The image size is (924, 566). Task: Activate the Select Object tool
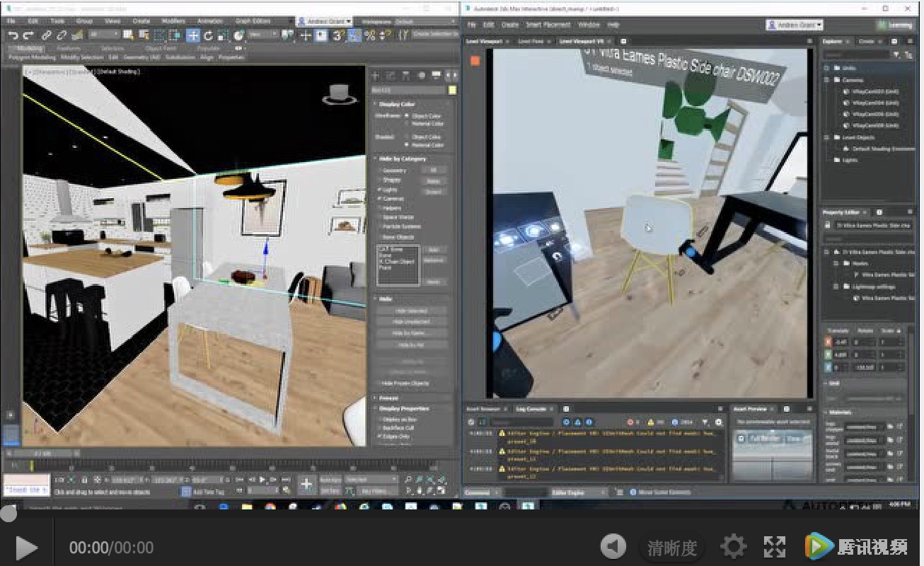(x=129, y=35)
